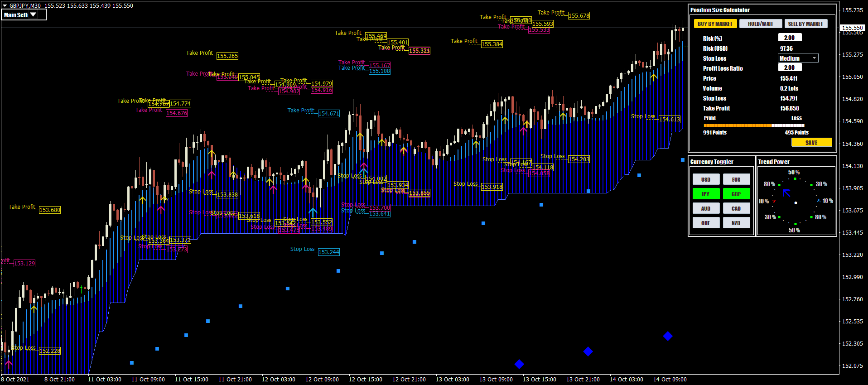Click the Risk (USD) value 97.36
This screenshot has height=385, width=868.
(786, 48)
